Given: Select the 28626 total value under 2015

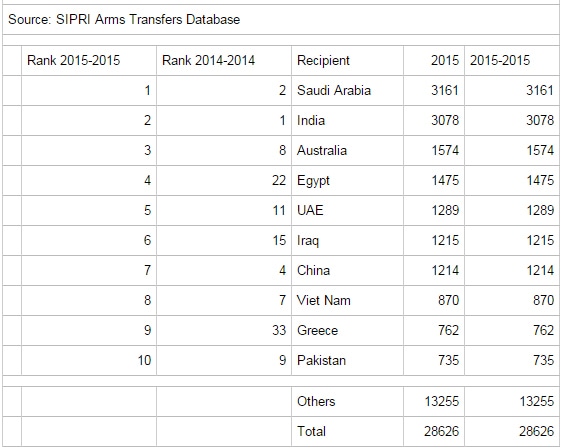Looking at the screenshot, I should [441, 432].
